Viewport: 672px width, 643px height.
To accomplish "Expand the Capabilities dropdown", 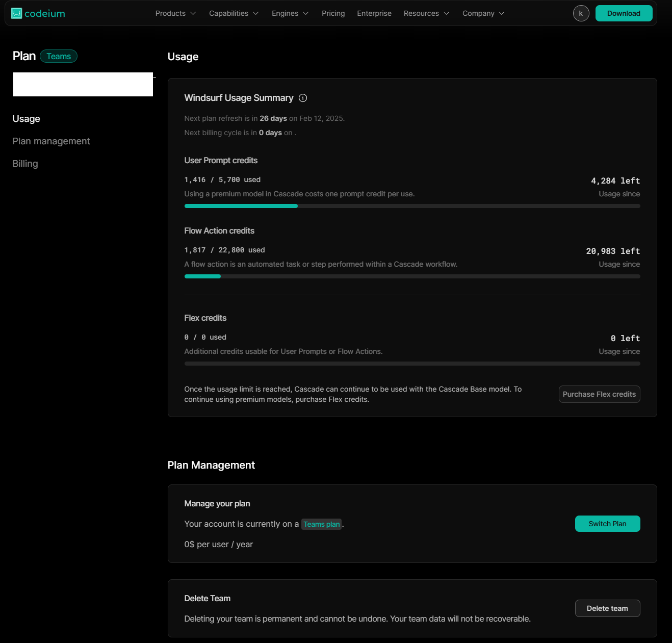I will coord(234,13).
